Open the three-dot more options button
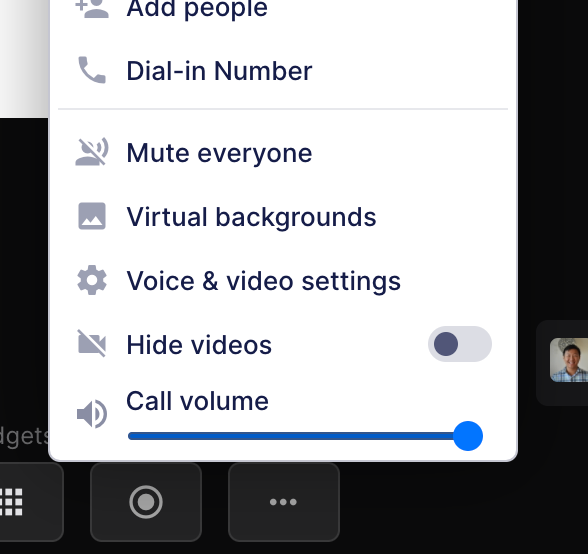 pos(284,502)
